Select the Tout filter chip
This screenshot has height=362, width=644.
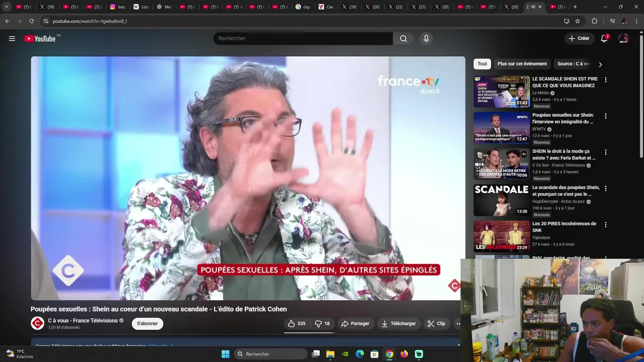[x=482, y=64]
